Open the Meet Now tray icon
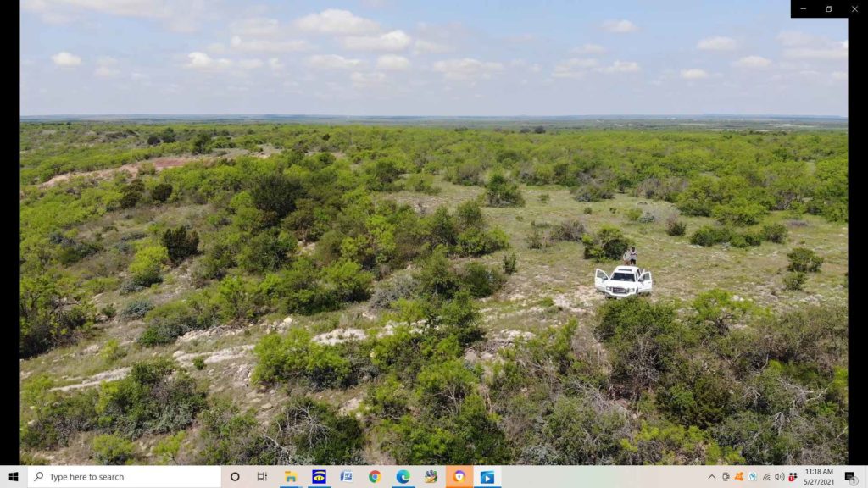This screenshot has width=868, height=488. 726,476
